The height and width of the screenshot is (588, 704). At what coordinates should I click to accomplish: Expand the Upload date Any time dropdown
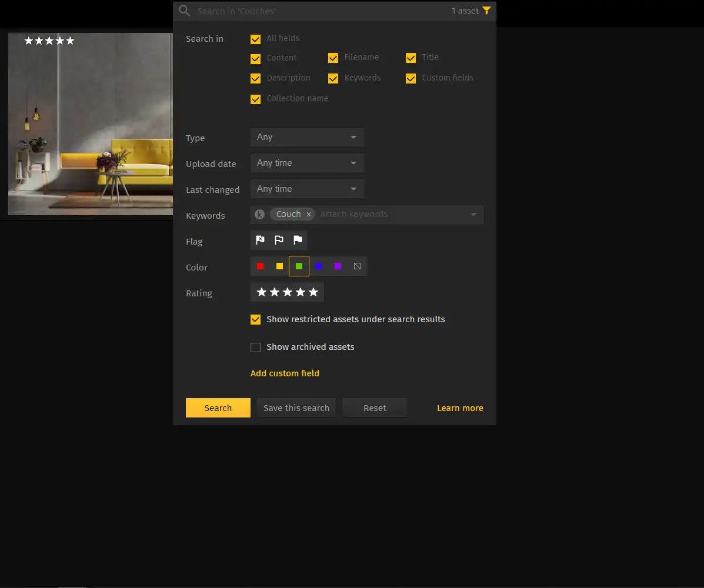307,163
